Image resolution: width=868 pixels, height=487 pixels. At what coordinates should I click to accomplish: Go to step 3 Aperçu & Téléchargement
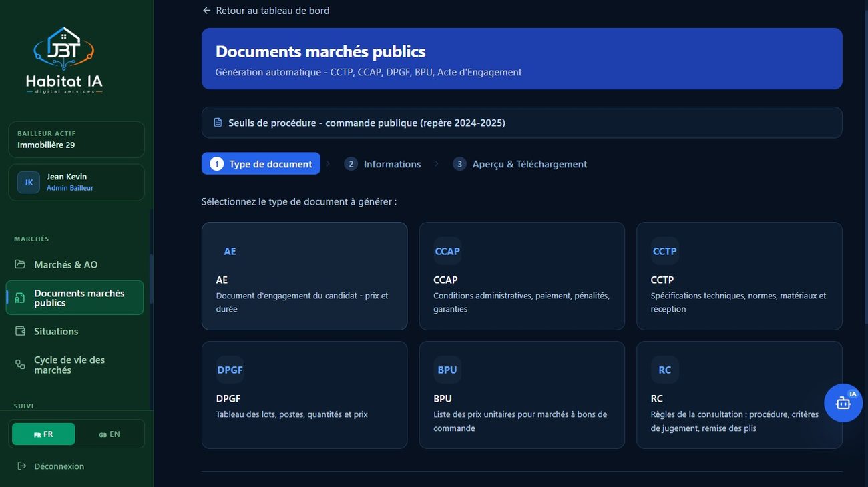pyautogui.click(x=520, y=164)
